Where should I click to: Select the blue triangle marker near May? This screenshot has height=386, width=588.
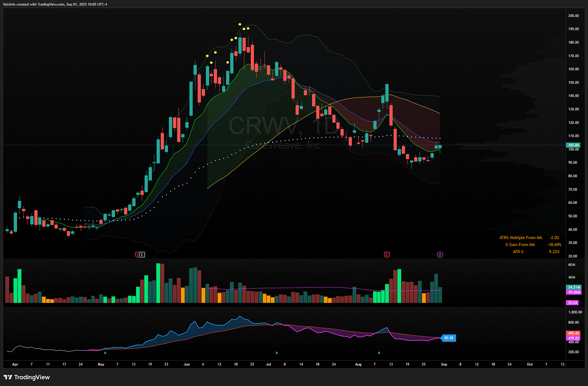(x=105, y=353)
